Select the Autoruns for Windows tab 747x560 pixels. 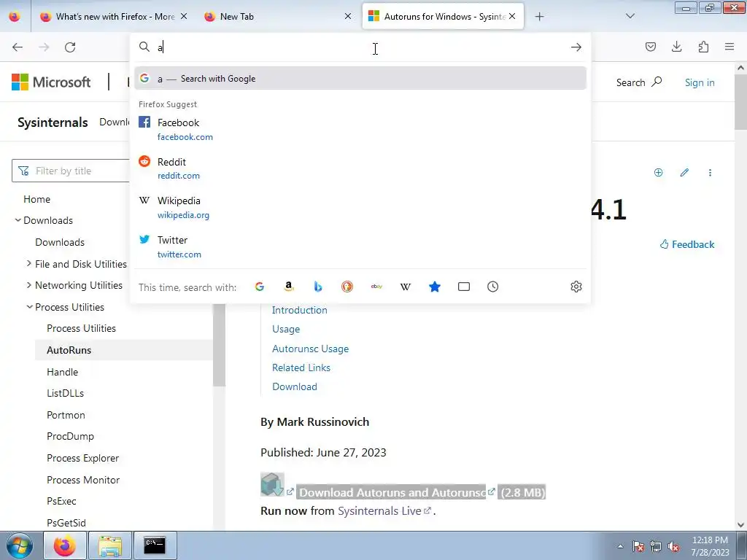pyautogui.click(x=443, y=17)
